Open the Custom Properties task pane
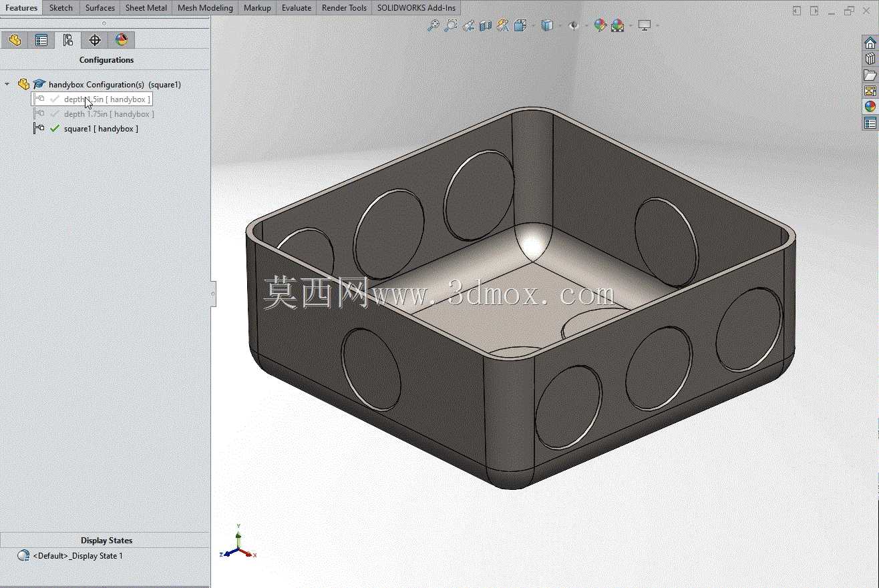Viewport: 879px width, 588px height. coord(870,123)
